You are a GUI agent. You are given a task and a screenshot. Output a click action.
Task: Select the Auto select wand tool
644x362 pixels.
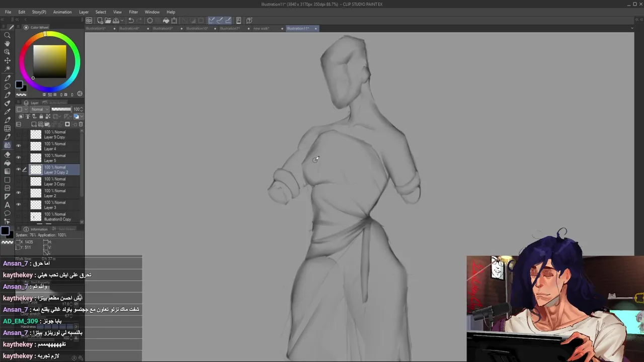coord(7,69)
